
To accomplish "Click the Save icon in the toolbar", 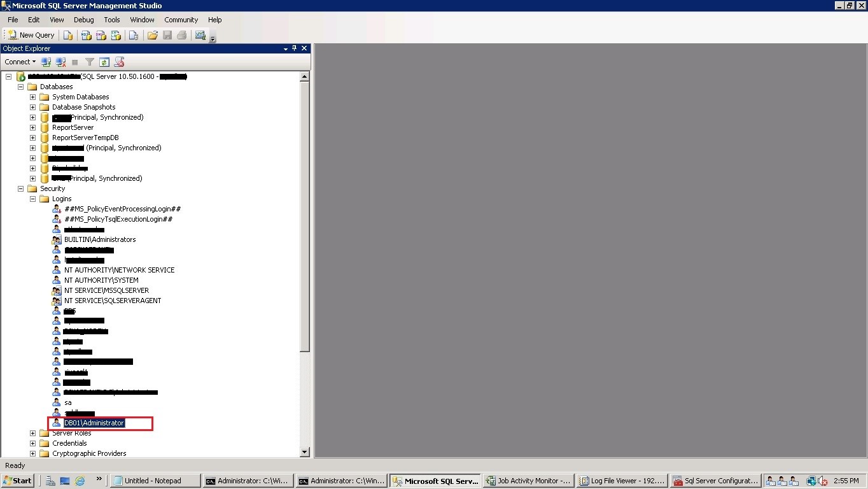I will 167,35.
